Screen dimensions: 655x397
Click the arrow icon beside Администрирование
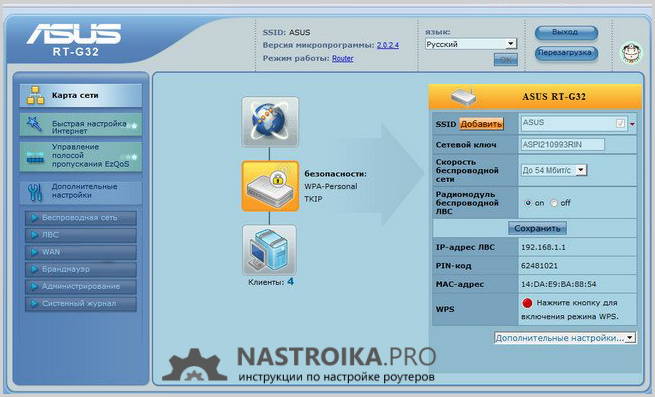click(35, 286)
